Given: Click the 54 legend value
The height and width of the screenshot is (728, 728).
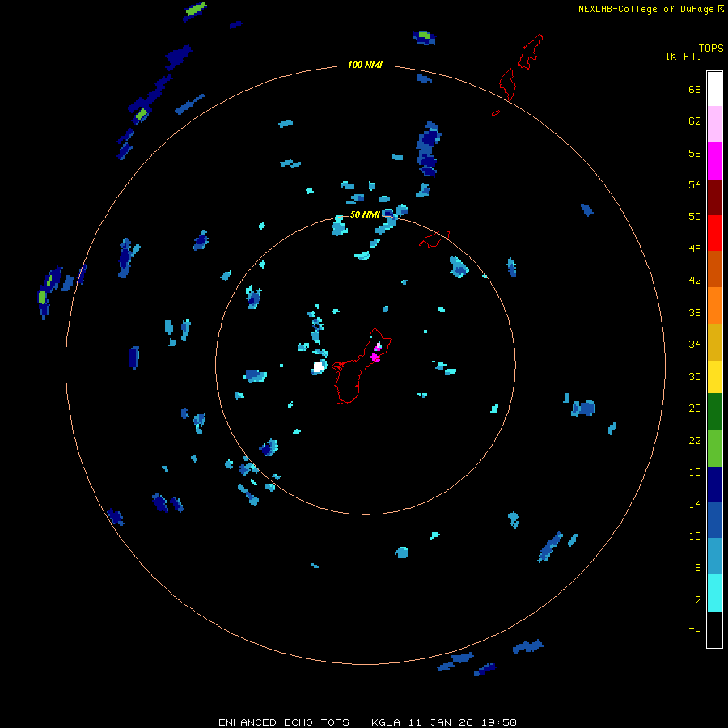Looking at the screenshot, I should point(695,184).
